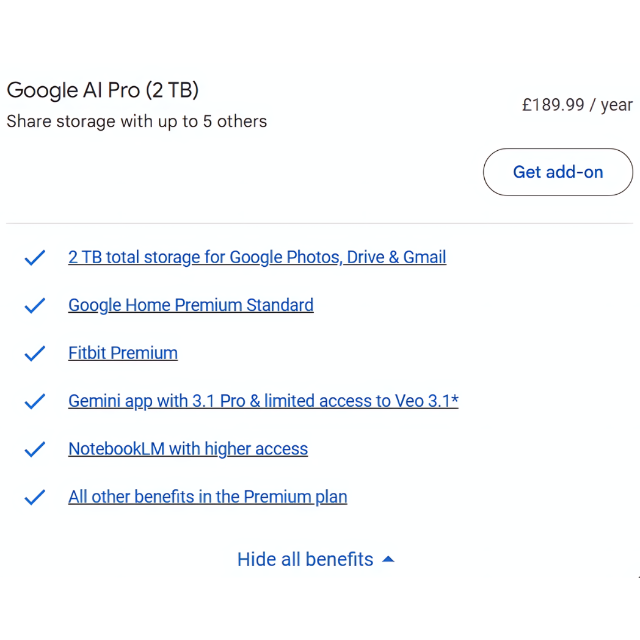Visit the NotebookLM with higher access link

coord(188,449)
